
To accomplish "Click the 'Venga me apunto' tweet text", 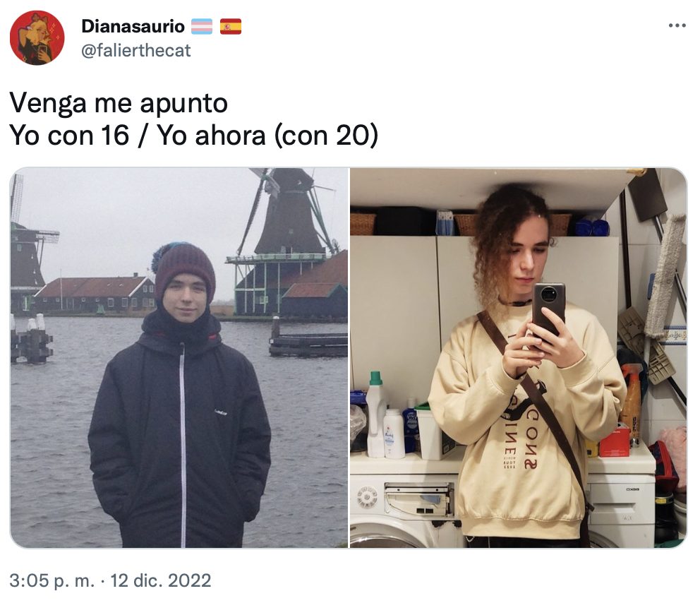I will pyautogui.click(x=119, y=103).
